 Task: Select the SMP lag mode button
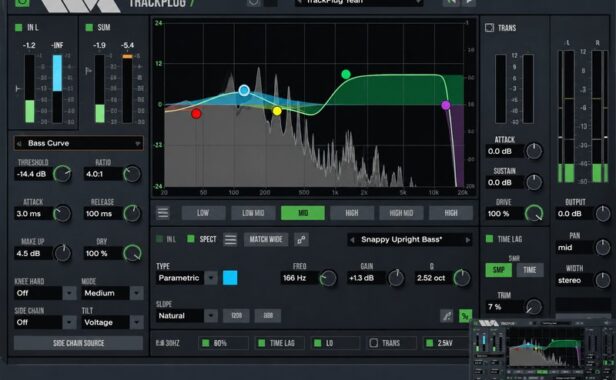(499, 270)
